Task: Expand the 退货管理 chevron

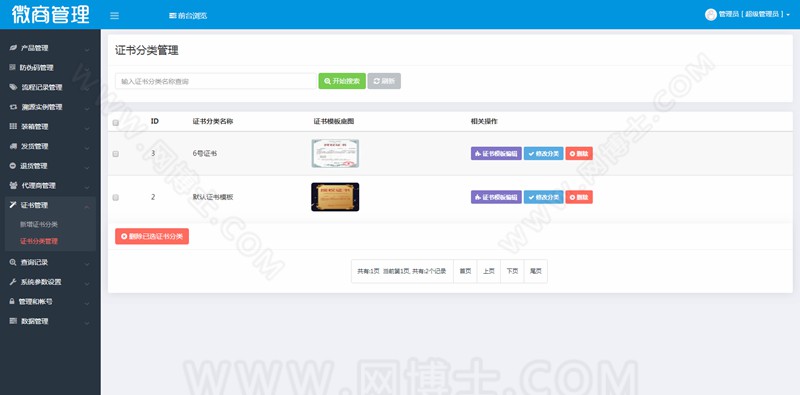Action: coord(87,167)
